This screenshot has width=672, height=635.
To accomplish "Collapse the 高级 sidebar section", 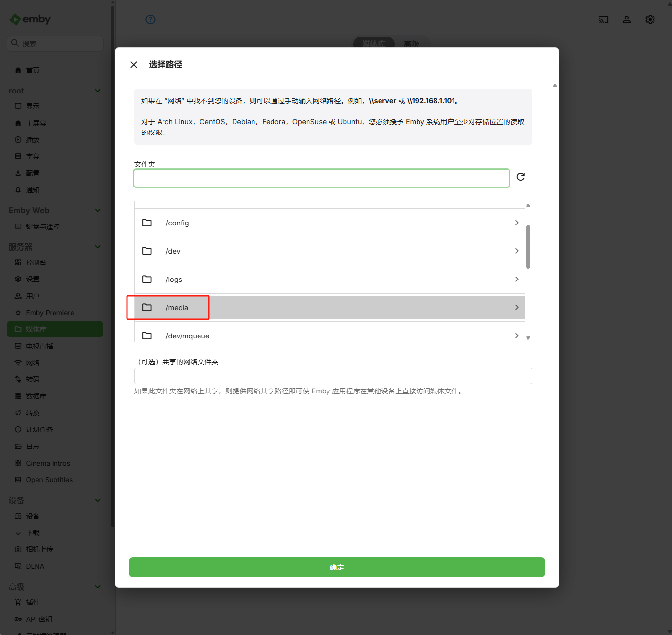I will [x=97, y=587].
